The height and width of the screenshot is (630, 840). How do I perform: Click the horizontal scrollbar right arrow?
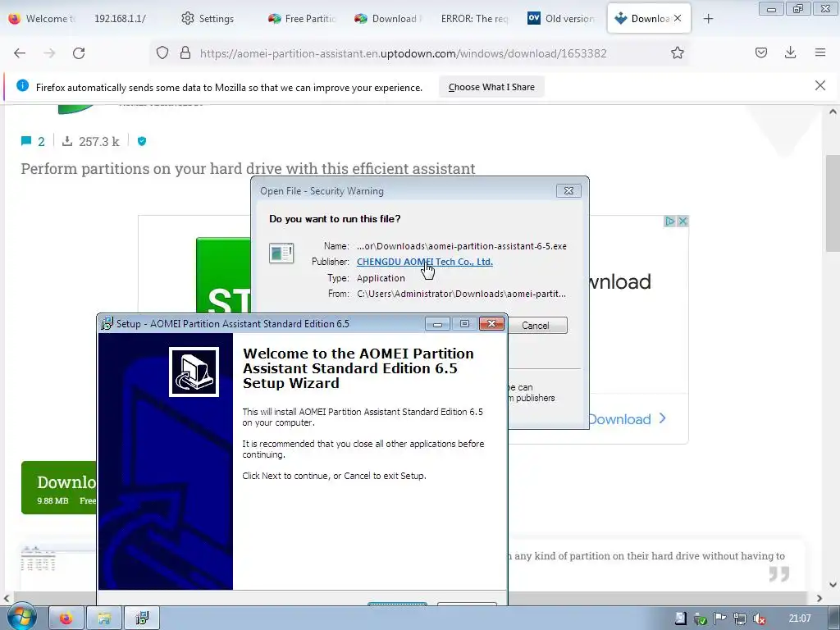pos(819,598)
